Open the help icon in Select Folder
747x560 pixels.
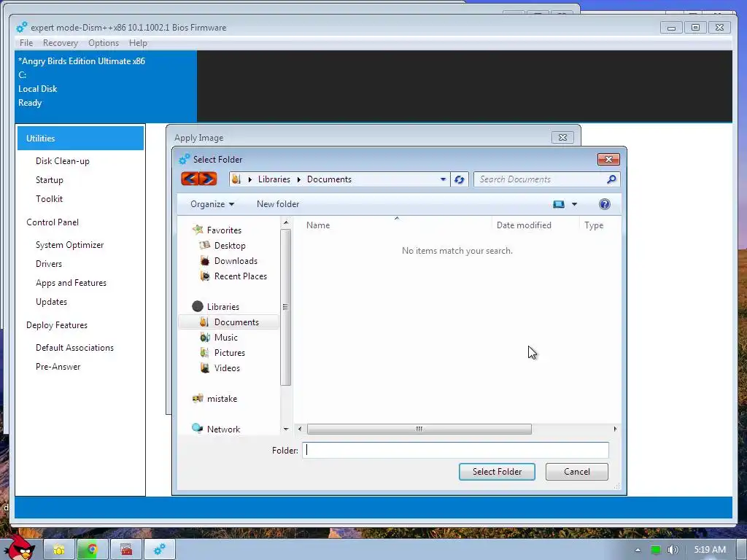point(605,204)
